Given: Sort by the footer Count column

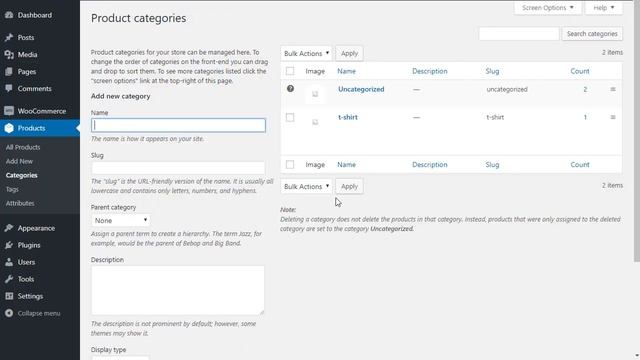Looking at the screenshot, I should coord(580,164).
